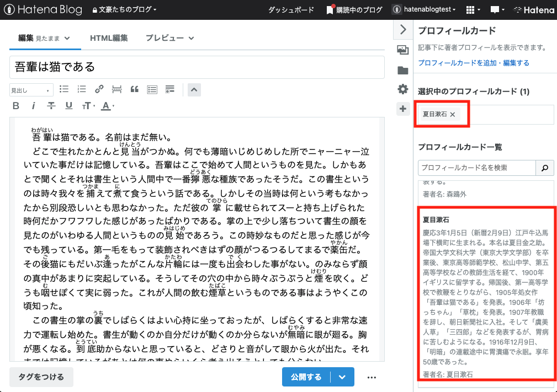The height and width of the screenshot is (392, 557).
Task: Apply strikethrough formatting from the toolbar
Action: (x=51, y=106)
